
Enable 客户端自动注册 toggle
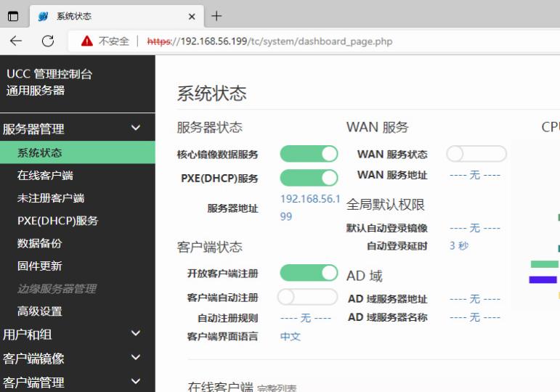point(307,297)
